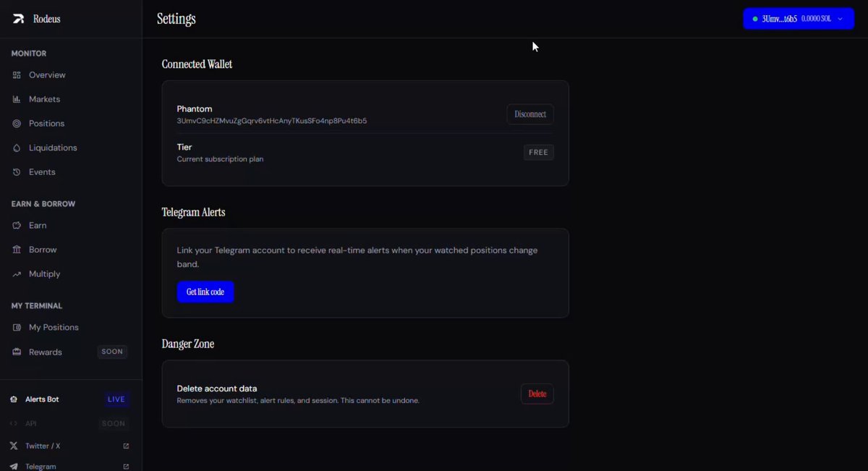Expand the 3Umv...t6b5 wallet dropdown
Screen dimensions: 868x471
[x=798, y=19]
